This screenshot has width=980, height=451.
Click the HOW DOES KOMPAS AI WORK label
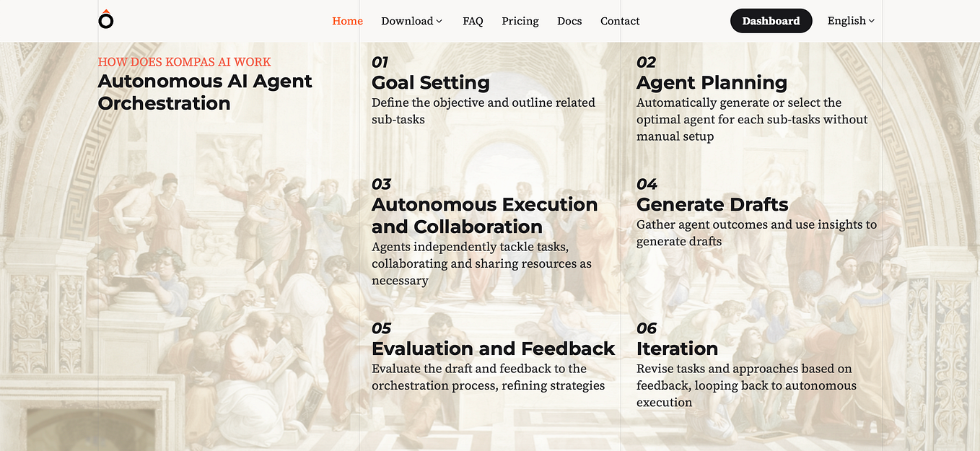(x=185, y=62)
